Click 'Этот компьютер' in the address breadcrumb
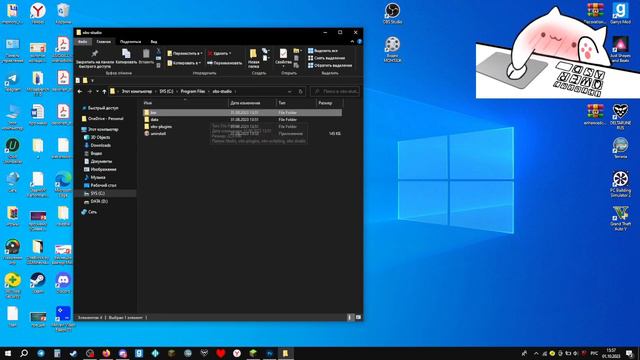Screen dimensions: 640x360 (x=137, y=91)
